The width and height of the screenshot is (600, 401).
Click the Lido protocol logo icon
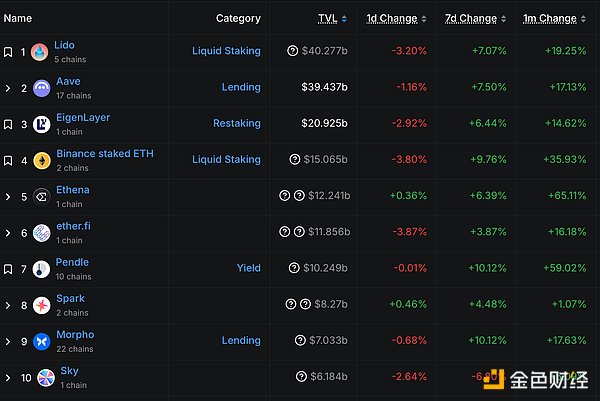coord(40,52)
